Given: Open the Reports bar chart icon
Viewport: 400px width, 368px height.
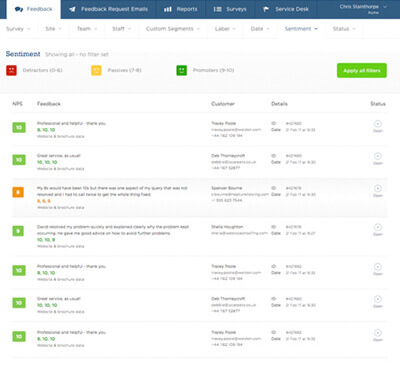Looking at the screenshot, I should 168,9.
